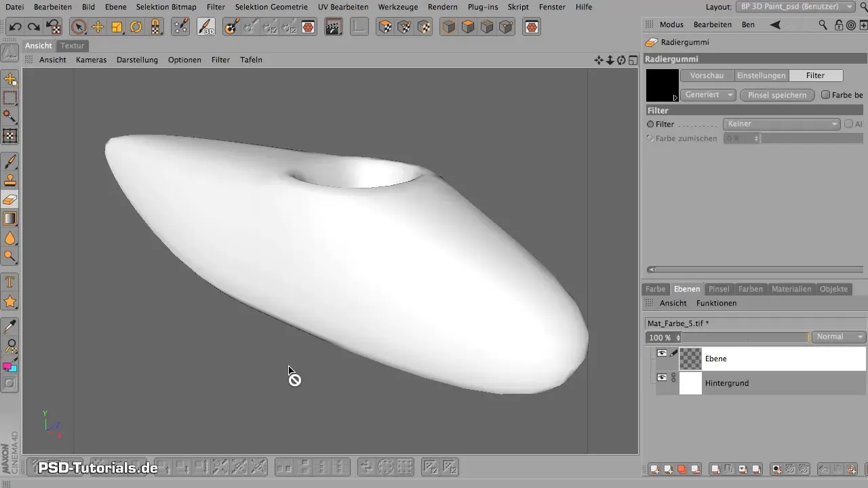The height and width of the screenshot is (488, 868).
Task: Select the Eyedropper tool
Action: point(10,327)
